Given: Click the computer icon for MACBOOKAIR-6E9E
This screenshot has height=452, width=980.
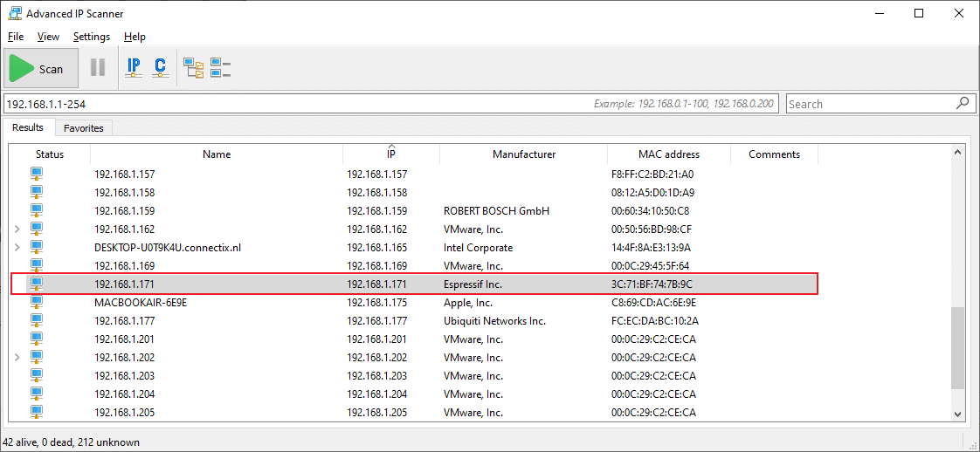Looking at the screenshot, I should 37,302.
